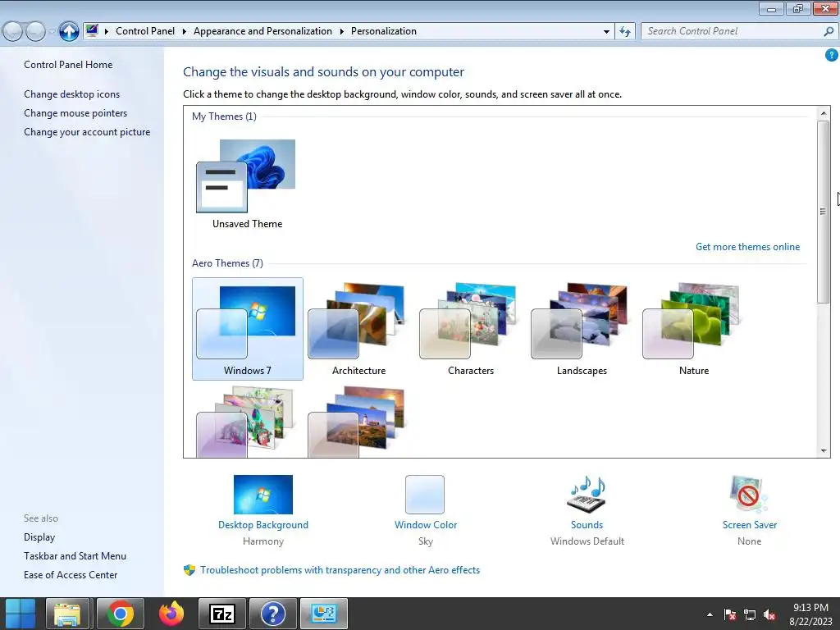Click the Control Panel breadcrumb

click(145, 31)
